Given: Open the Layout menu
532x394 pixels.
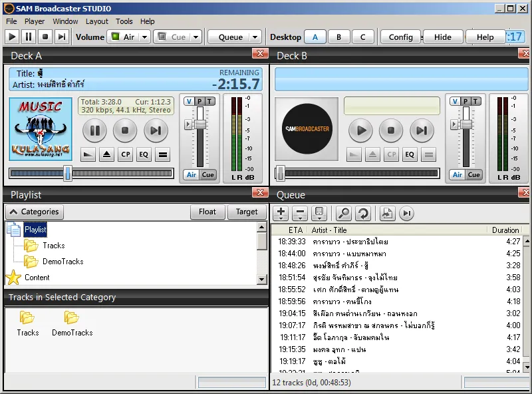Looking at the screenshot, I should 96,21.
